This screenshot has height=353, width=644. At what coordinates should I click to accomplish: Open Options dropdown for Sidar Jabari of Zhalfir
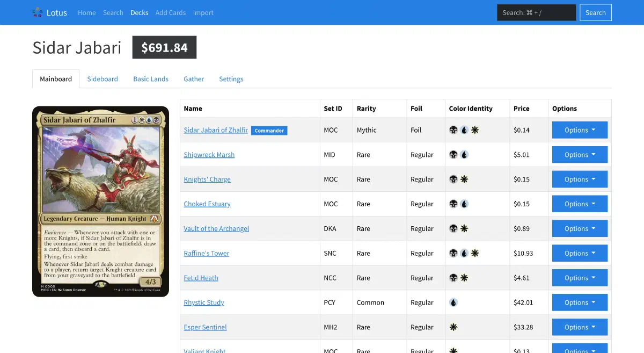pyautogui.click(x=580, y=130)
